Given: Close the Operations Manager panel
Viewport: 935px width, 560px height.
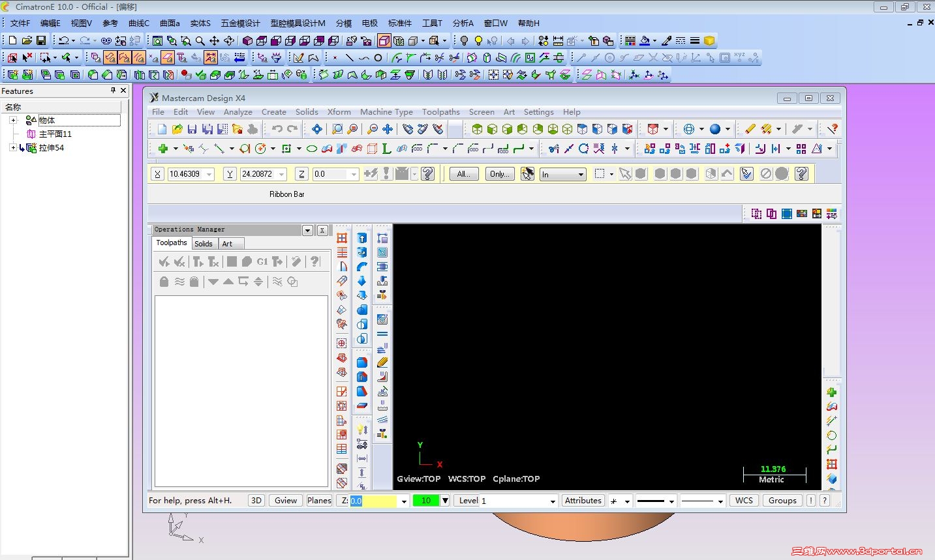Looking at the screenshot, I should click(322, 230).
